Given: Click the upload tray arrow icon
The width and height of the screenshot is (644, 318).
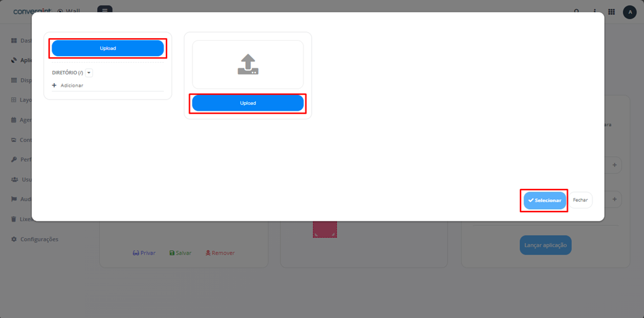Looking at the screenshot, I should (248, 65).
